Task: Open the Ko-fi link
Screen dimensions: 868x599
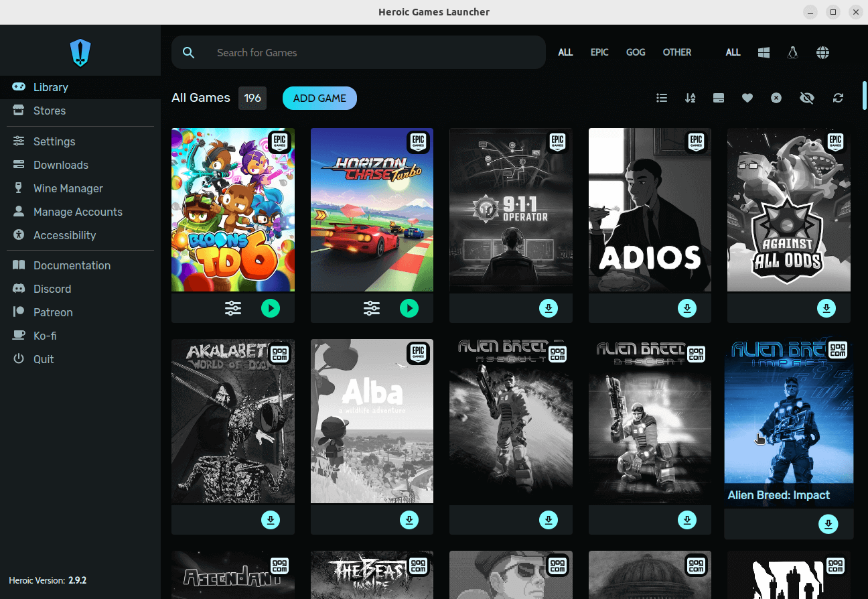Action: pyautogui.click(x=80, y=336)
